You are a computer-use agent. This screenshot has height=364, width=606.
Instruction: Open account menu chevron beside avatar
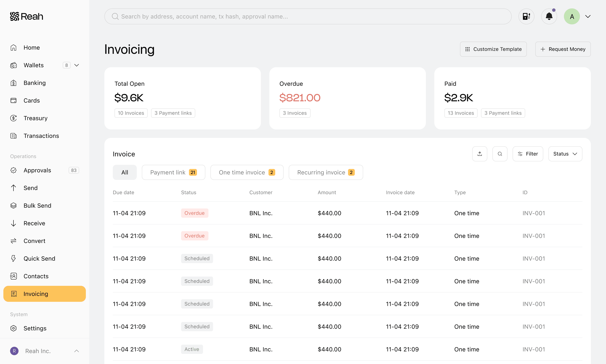[588, 16]
